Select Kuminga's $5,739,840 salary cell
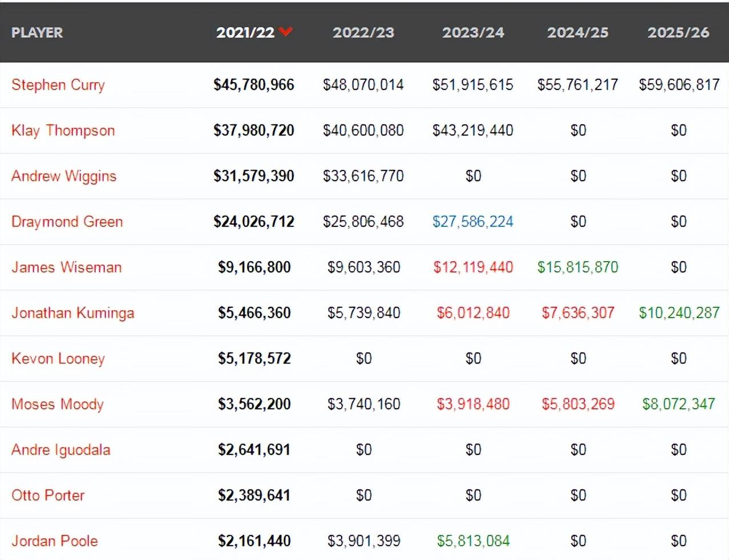Viewport: 729px width, 560px height. pyautogui.click(x=364, y=313)
